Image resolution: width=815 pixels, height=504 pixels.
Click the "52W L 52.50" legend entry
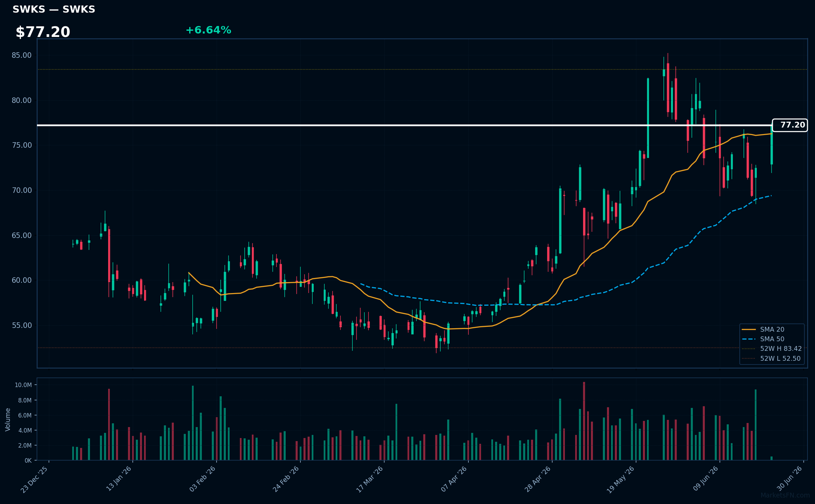coord(772,358)
